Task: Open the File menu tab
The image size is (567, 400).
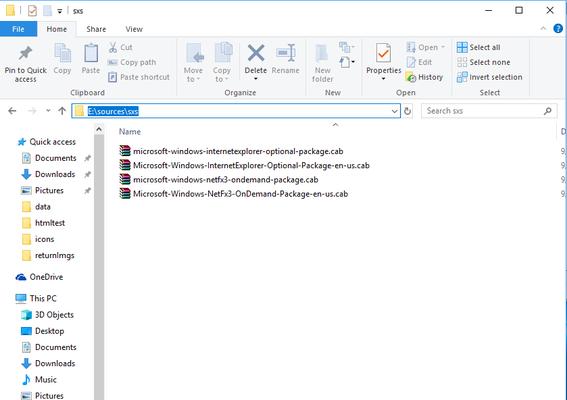Action: click(x=18, y=29)
